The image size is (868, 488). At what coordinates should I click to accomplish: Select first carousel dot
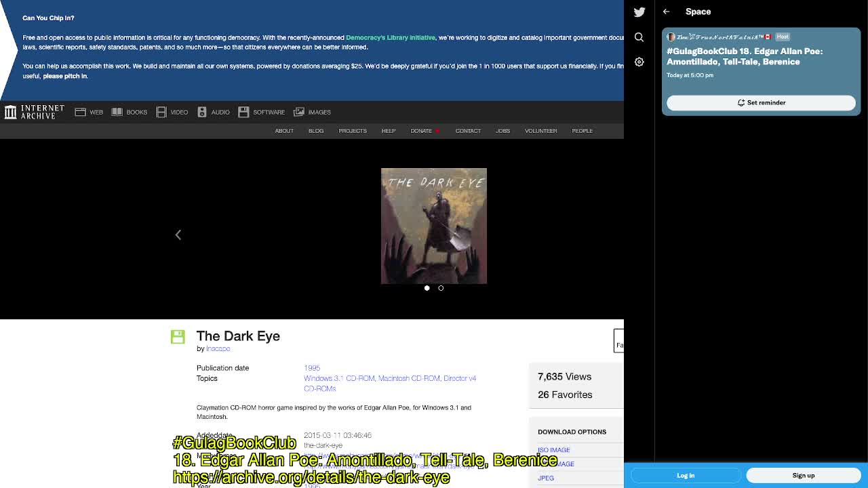pos(427,288)
